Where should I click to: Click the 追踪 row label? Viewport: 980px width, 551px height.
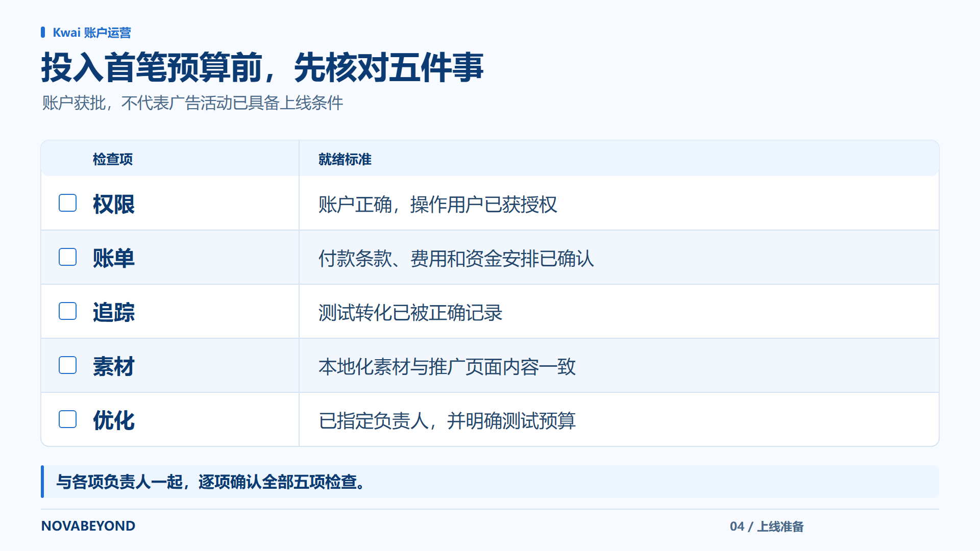[x=114, y=312]
